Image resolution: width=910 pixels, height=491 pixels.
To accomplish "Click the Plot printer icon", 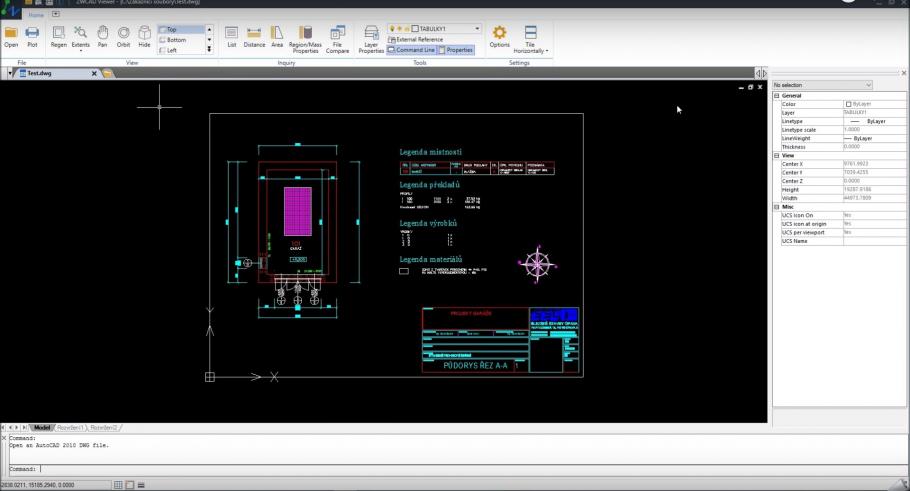I will pos(32,36).
